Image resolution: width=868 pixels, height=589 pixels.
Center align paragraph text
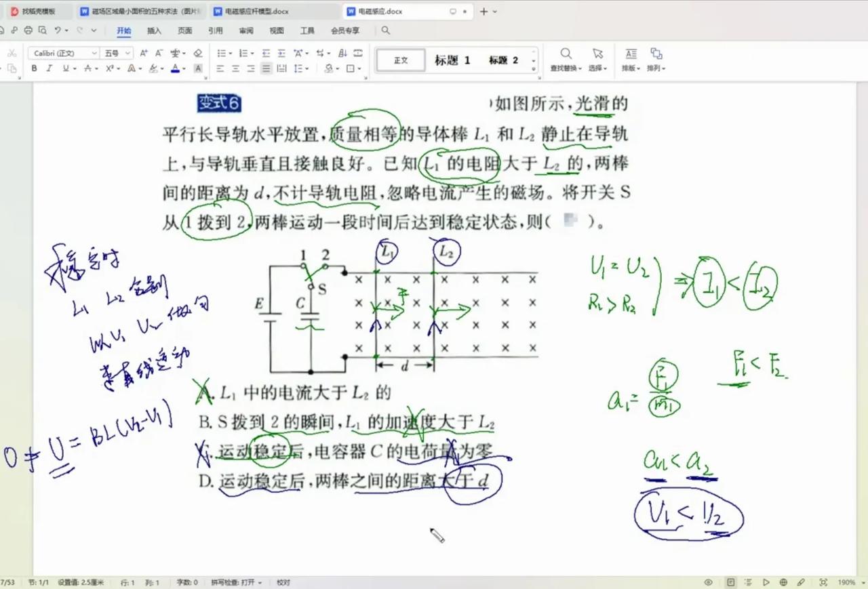click(x=235, y=68)
